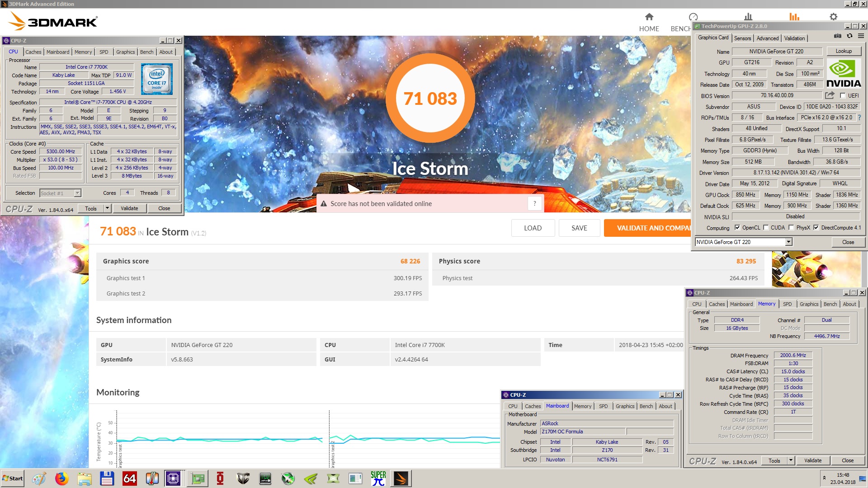
Task: Toggle the OpenCL checkbox
Action: 737,228
